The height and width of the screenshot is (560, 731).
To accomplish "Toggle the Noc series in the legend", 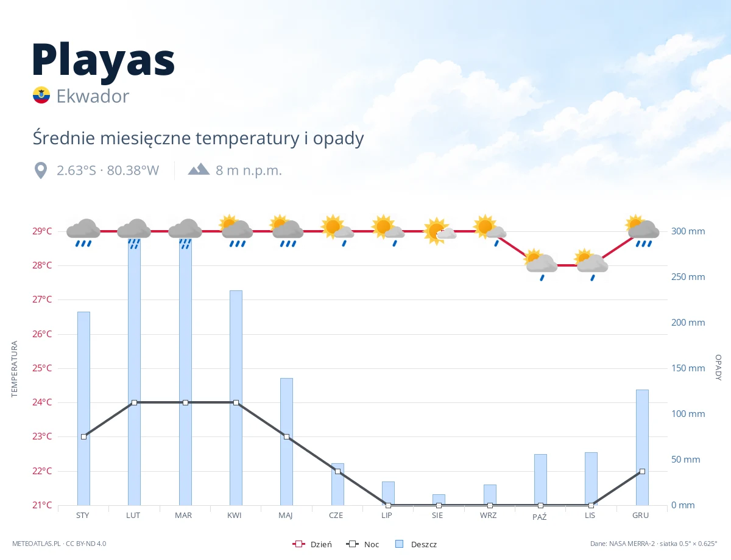I will point(362,544).
